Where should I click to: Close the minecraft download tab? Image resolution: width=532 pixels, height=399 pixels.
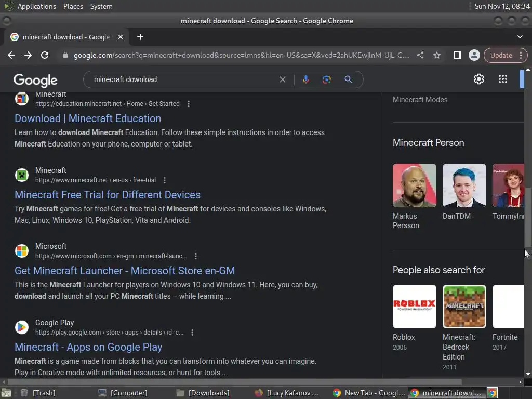[x=121, y=37]
